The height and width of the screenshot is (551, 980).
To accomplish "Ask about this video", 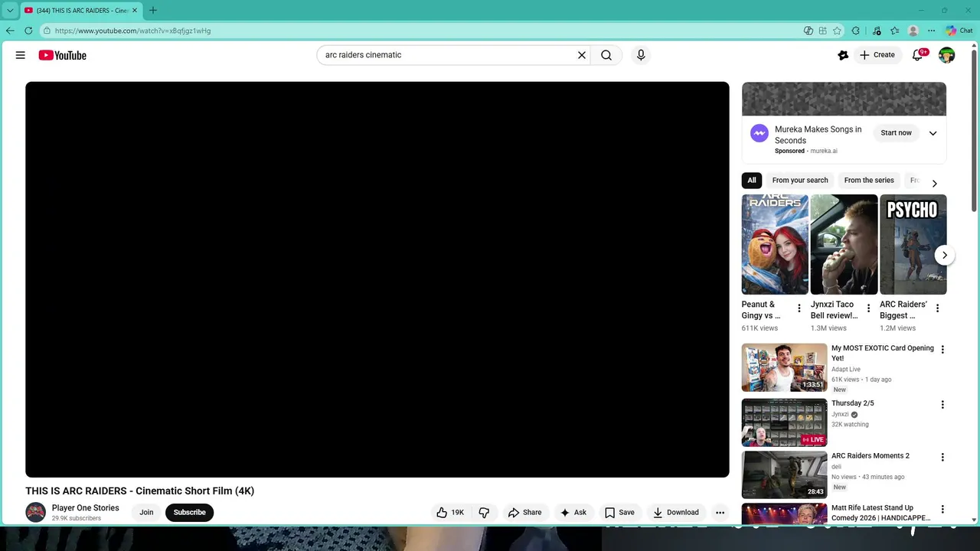I will 573,513.
